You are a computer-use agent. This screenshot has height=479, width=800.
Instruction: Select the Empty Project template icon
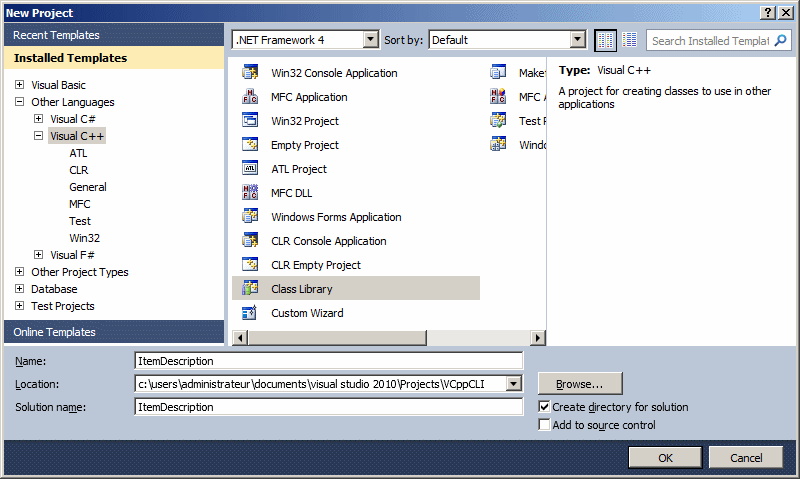(250, 144)
